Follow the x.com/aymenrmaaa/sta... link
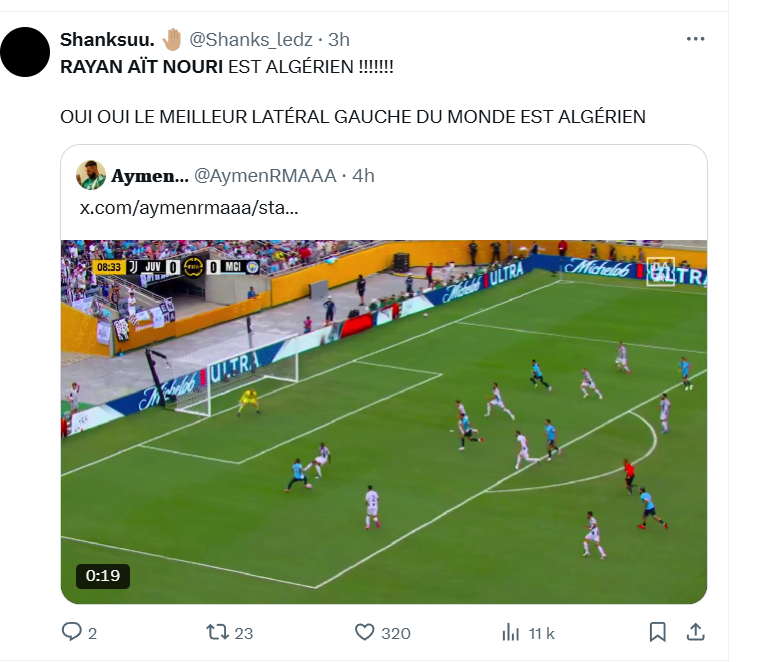 tap(189, 208)
